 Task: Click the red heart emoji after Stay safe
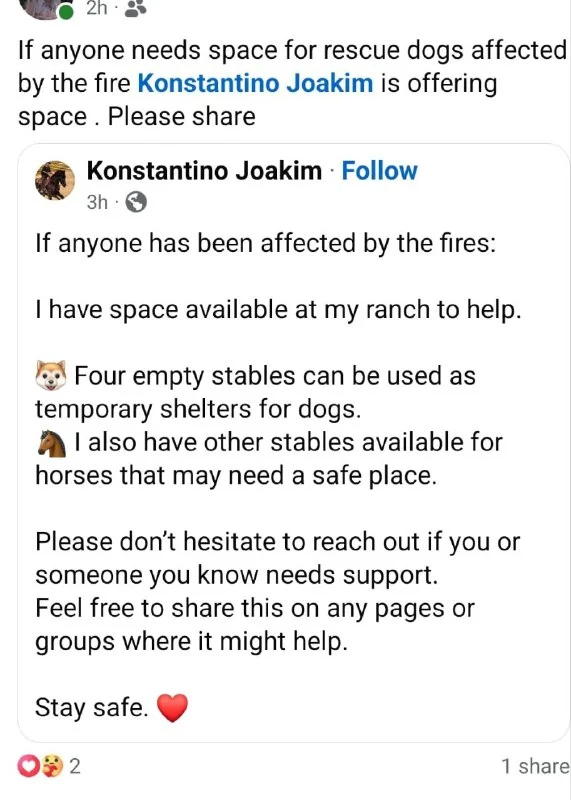click(172, 708)
